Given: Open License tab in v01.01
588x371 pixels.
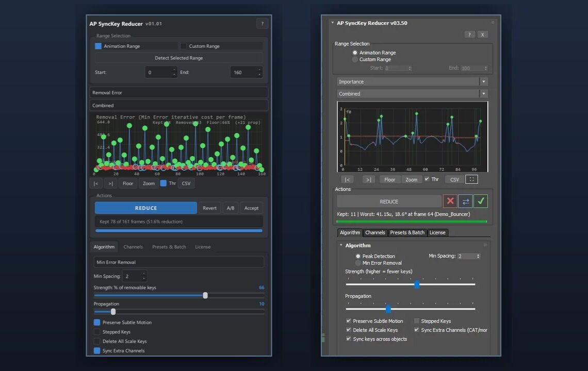Looking at the screenshot, I should coord(203,247).
